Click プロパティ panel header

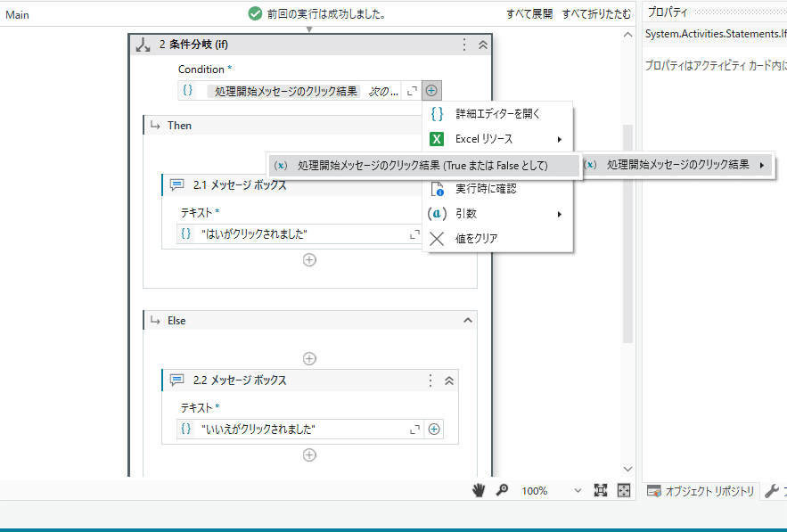pos(667,12)
